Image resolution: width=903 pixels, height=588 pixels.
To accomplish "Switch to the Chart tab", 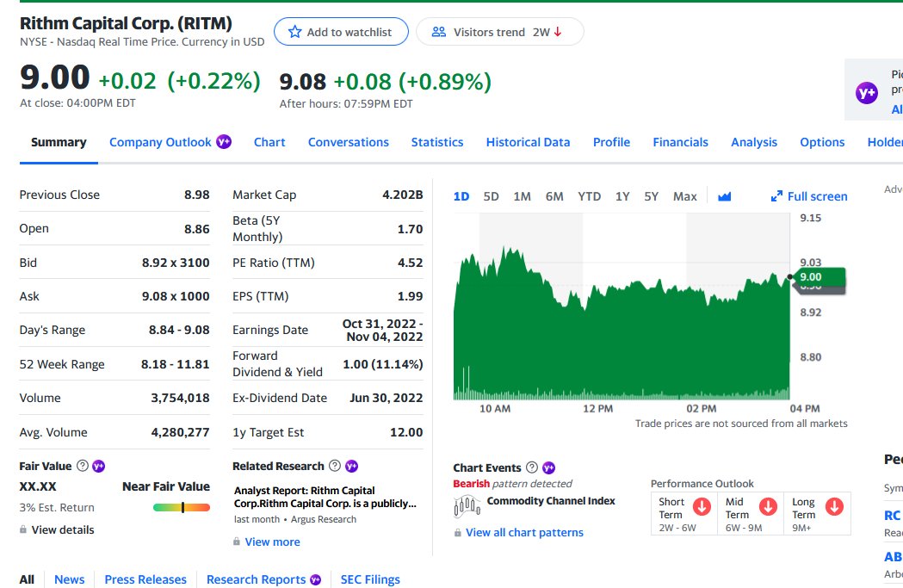I will click(x=269, y=142).
